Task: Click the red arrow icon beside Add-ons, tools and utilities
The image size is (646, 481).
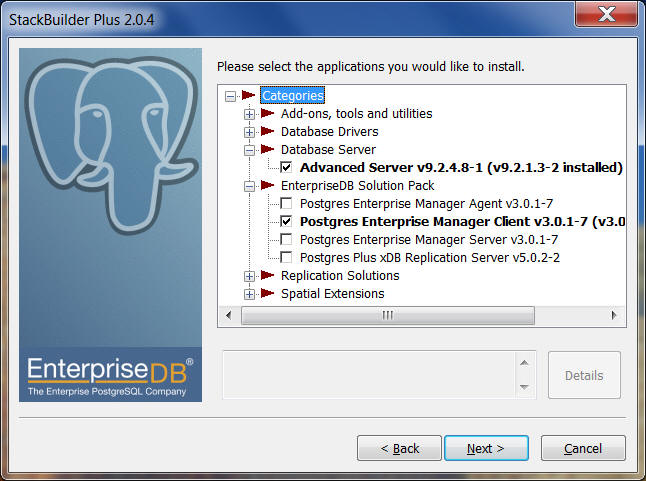Action: pyautogui.click(x=267, y=113)
